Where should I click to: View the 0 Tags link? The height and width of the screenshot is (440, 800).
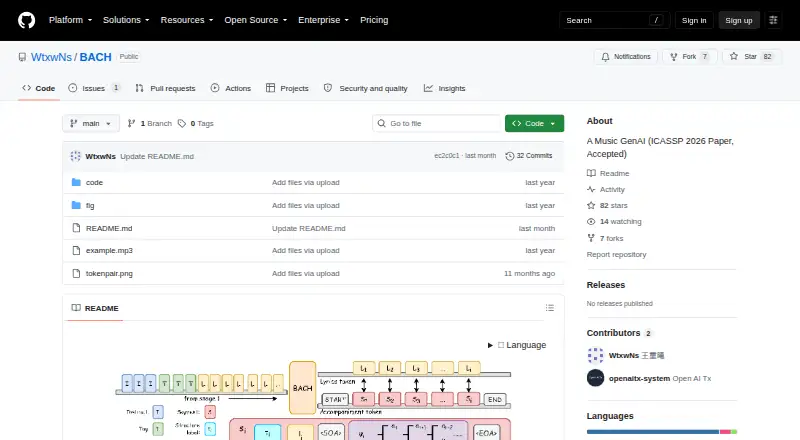(195, 124)
